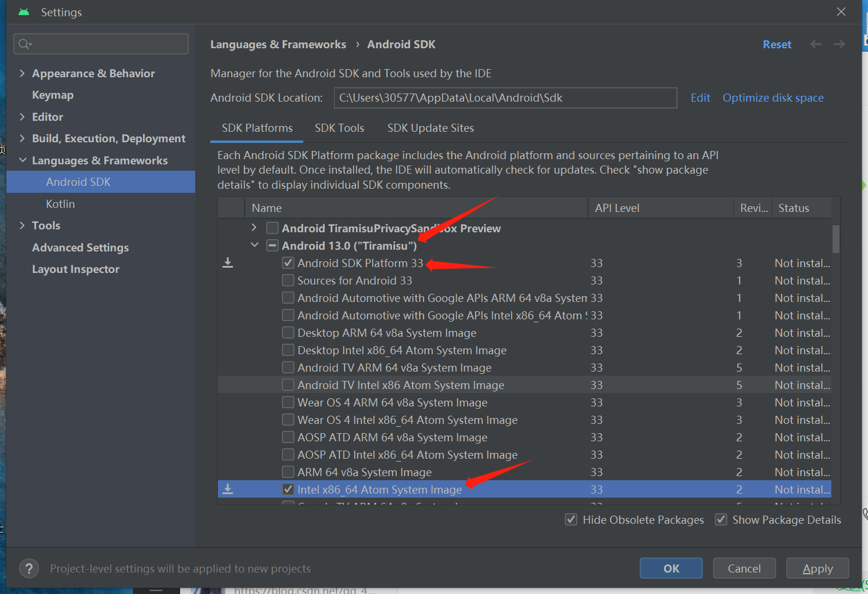Image resolution: width=868 pixels, height=594 pixels.
Task: Click Edit link for SDK location
Action: 700,98
